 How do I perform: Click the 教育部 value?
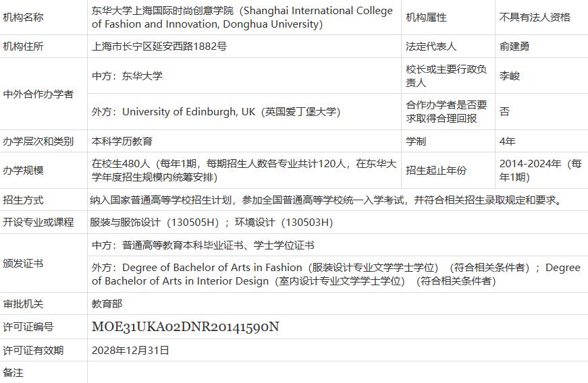pyautogui.click(x=107, y=303)
